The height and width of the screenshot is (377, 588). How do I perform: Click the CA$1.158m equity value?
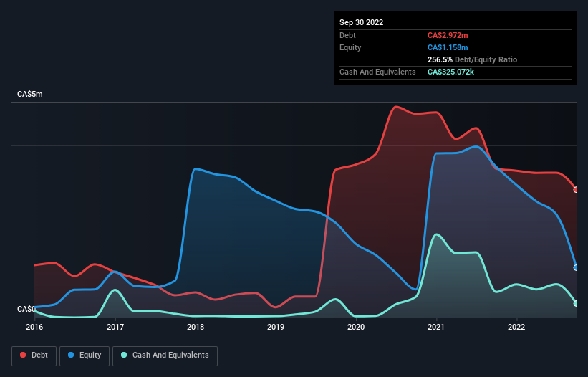click(448, 47)
